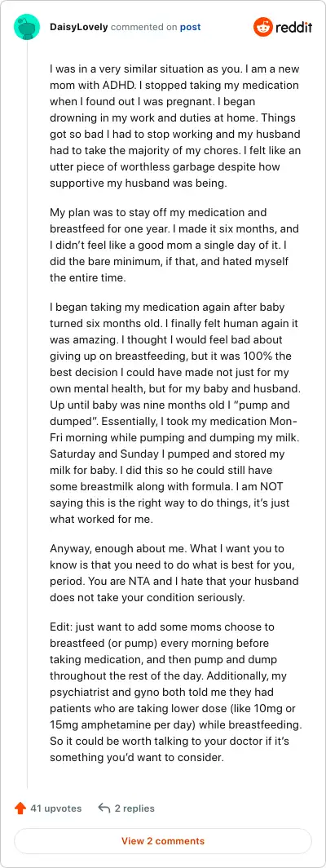This screenshot has width=326, height=868.
Task: Click the reply arrow icon
Action: pos(104,808)
